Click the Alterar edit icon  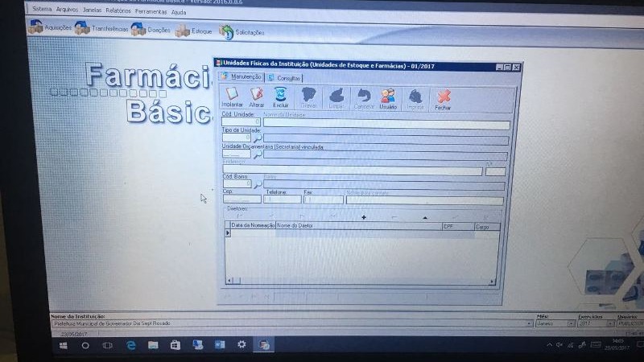point(257,97)
